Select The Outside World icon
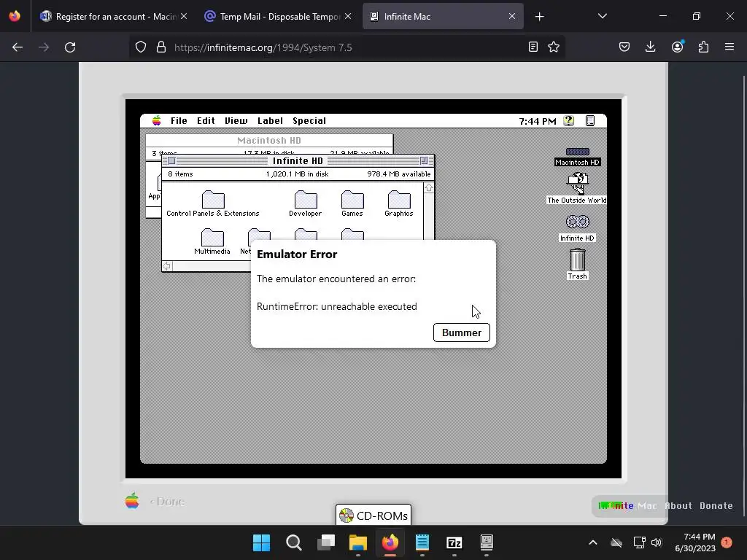The width and height of the screenshot is (747, 560). 577,188
